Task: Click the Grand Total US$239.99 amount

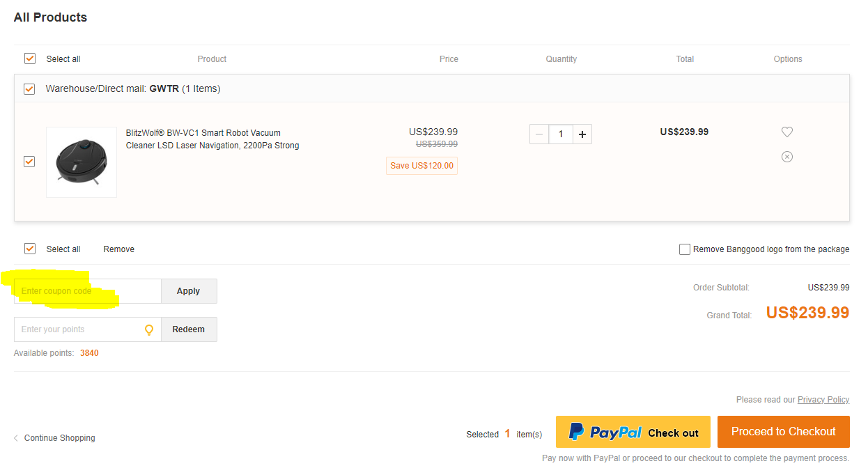Action: pos(808,313)
